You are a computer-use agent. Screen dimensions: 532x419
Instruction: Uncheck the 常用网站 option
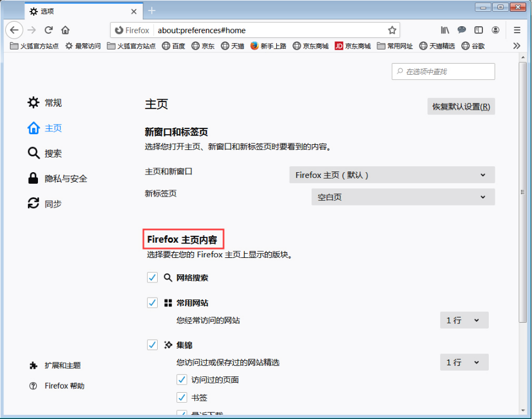click(152, 303)
